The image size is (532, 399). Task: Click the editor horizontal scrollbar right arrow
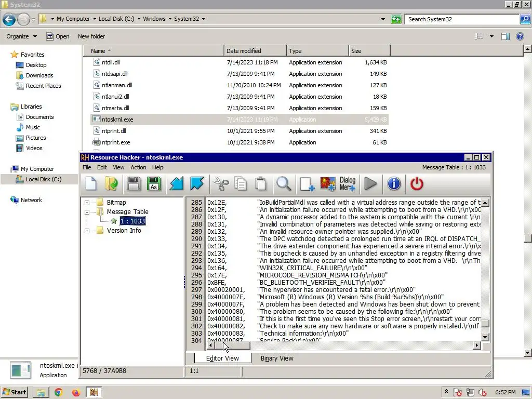[477, 345]
